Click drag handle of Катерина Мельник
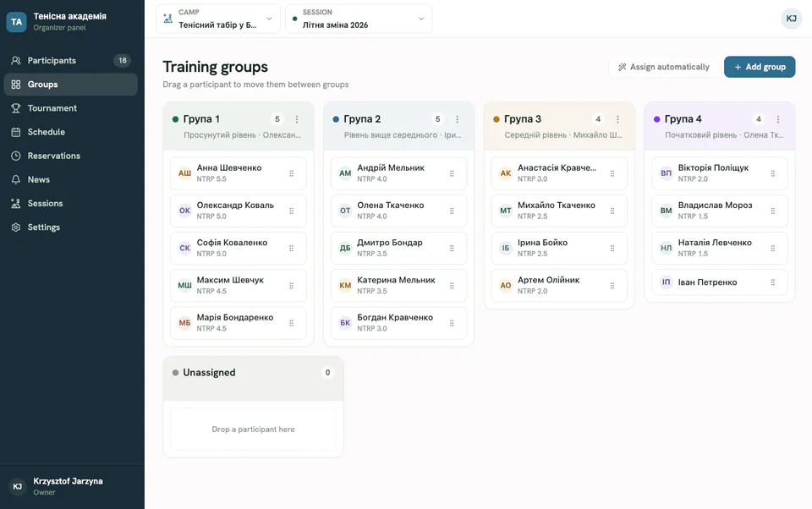The height and width of the screenshot is (509, 812). (x=452, y=285)
